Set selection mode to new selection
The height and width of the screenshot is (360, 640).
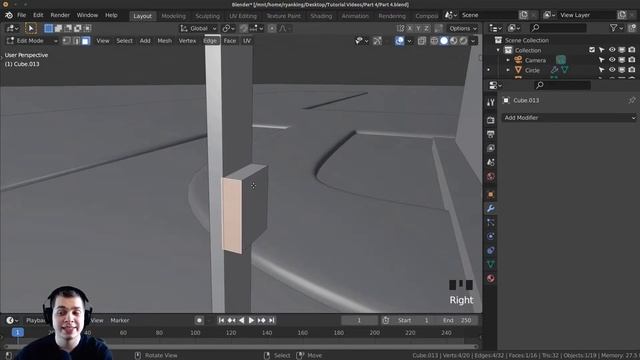pos(49,28)
